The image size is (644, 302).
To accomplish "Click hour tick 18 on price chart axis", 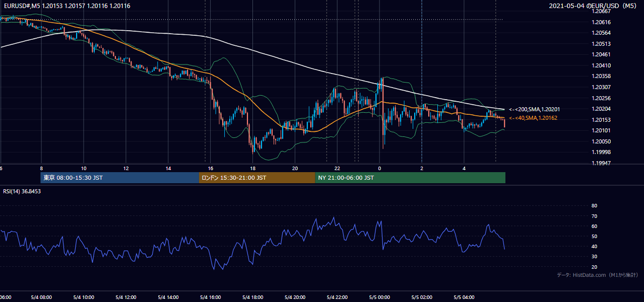I will coord(253,168).
